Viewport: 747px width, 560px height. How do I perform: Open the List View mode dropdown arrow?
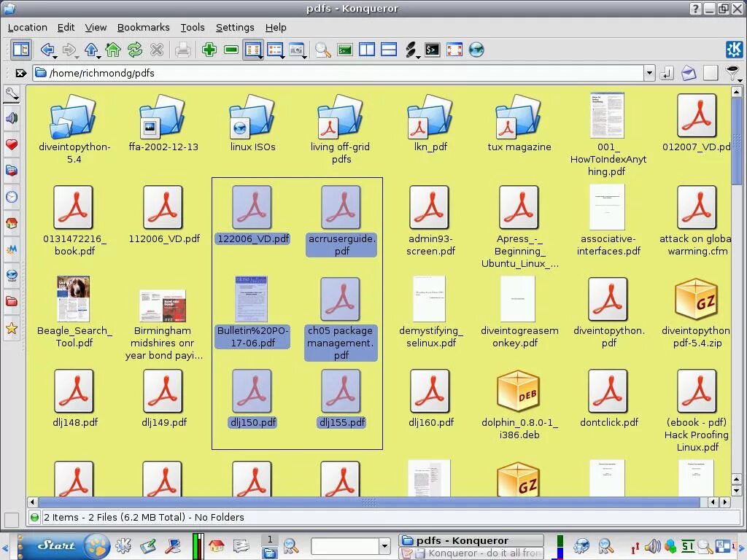click(x=283, y=57)
